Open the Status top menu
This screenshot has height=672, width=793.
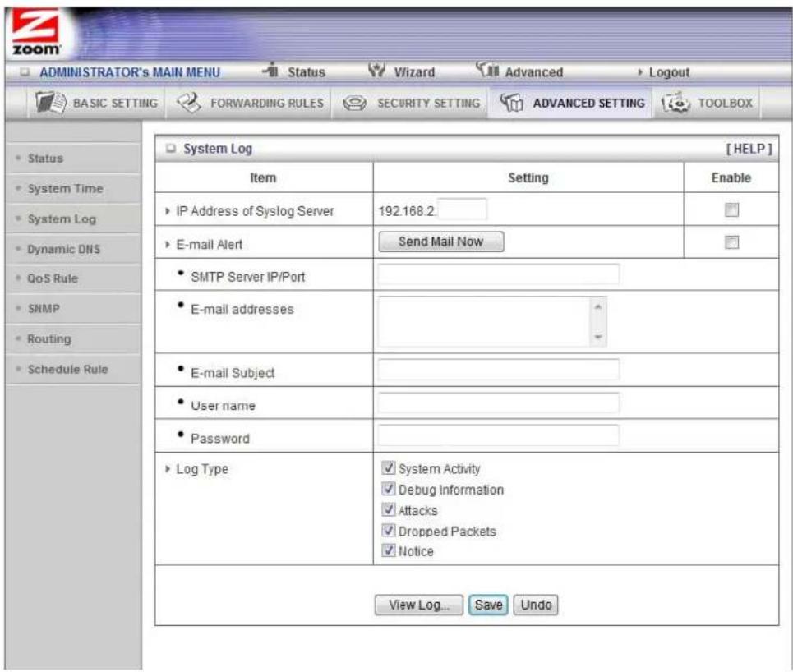[x=306, y=72]
